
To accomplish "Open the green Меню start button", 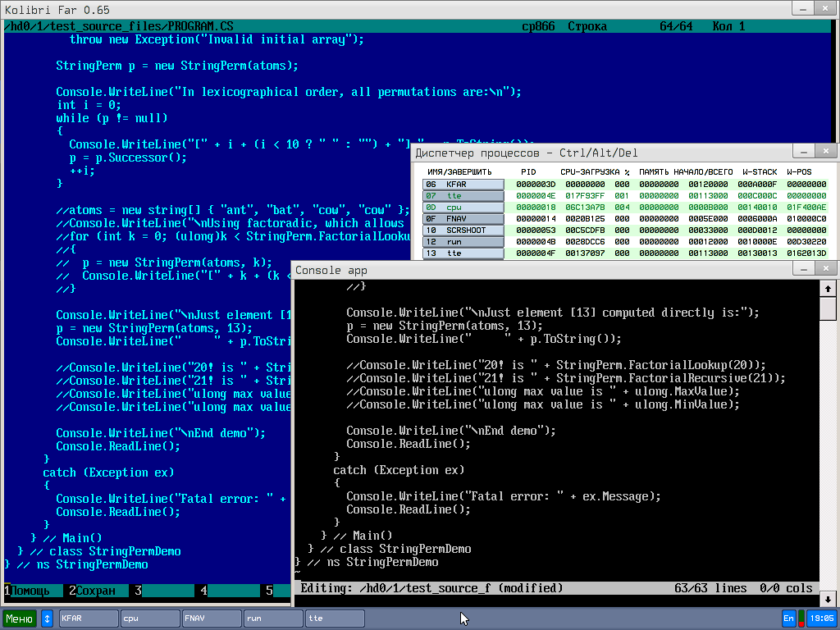I will click(x=20, y=619).
